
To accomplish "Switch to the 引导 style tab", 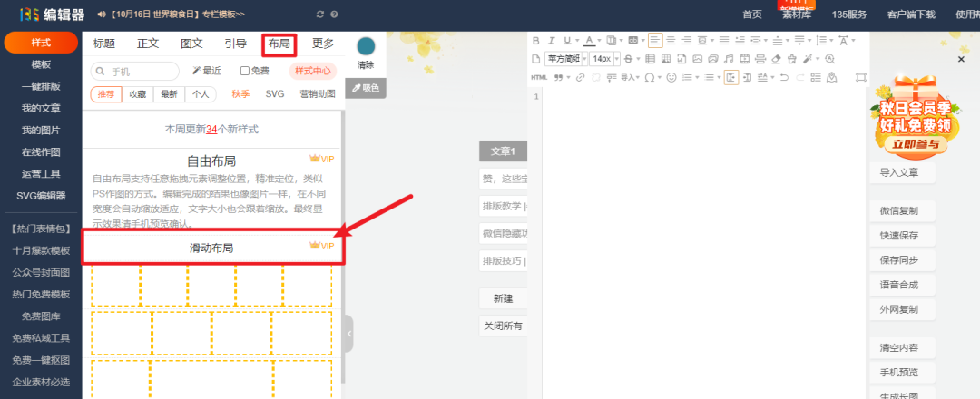I will coord(236,44).
